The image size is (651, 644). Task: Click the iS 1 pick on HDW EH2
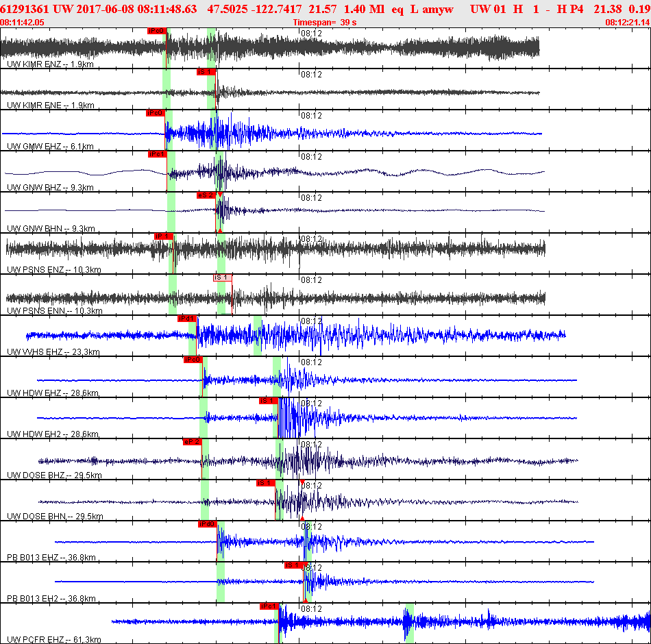point(268,401)
